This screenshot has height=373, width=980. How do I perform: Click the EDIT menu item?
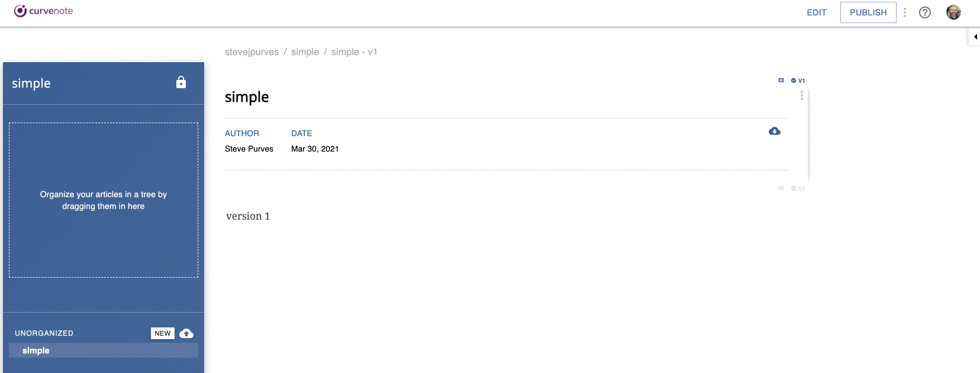tap(817, 12)
